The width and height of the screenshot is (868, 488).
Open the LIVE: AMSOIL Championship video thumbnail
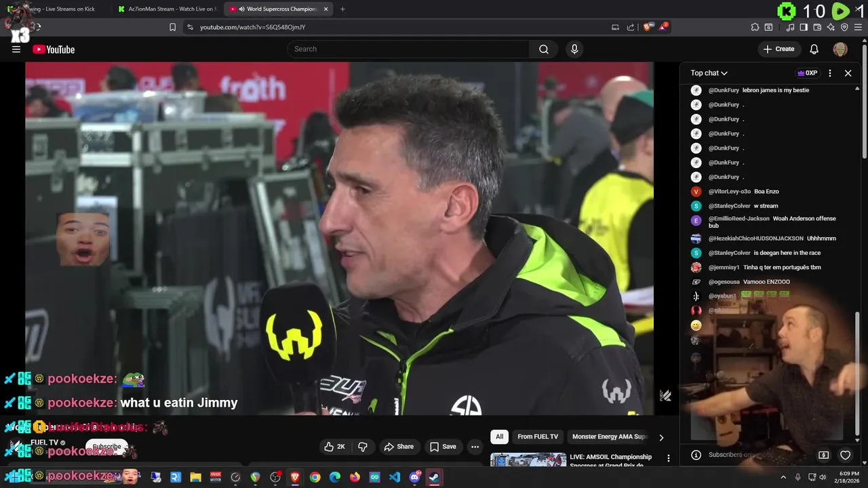click(528, 460)
